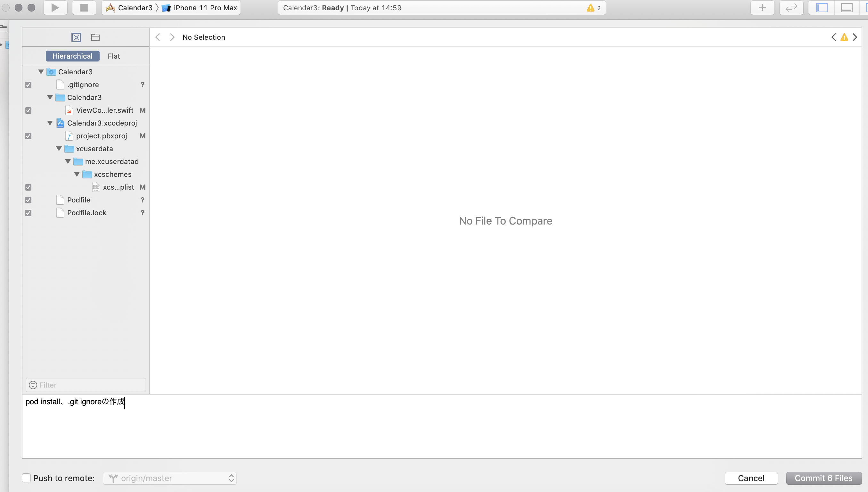The height and width of the screenshot is (492, 868).
Task: Collapse the Calendar3 folder
Action: [50, 97]
